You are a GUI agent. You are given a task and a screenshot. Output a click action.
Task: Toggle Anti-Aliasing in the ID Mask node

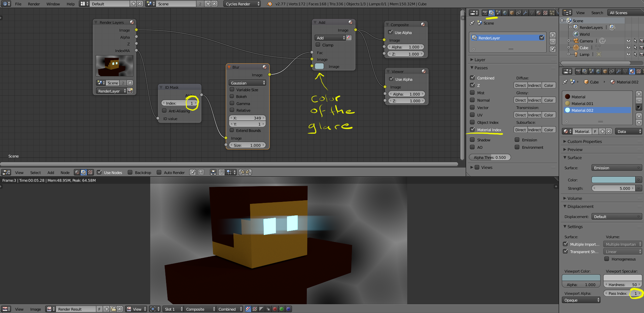pos(164,111)
